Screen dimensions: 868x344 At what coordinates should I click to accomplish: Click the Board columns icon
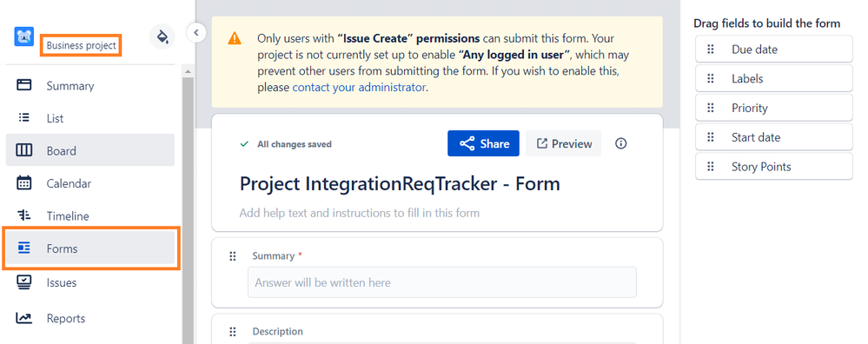click(x=23, y=150)
